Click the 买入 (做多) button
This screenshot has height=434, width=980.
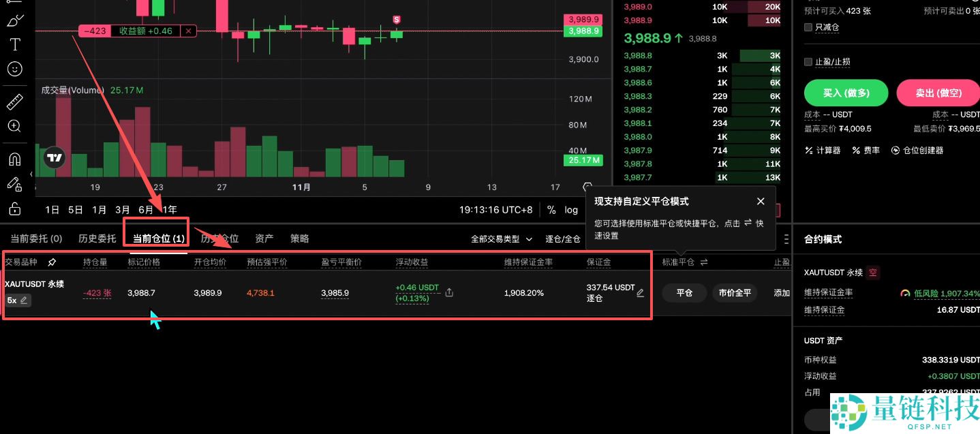click(846, 93)
